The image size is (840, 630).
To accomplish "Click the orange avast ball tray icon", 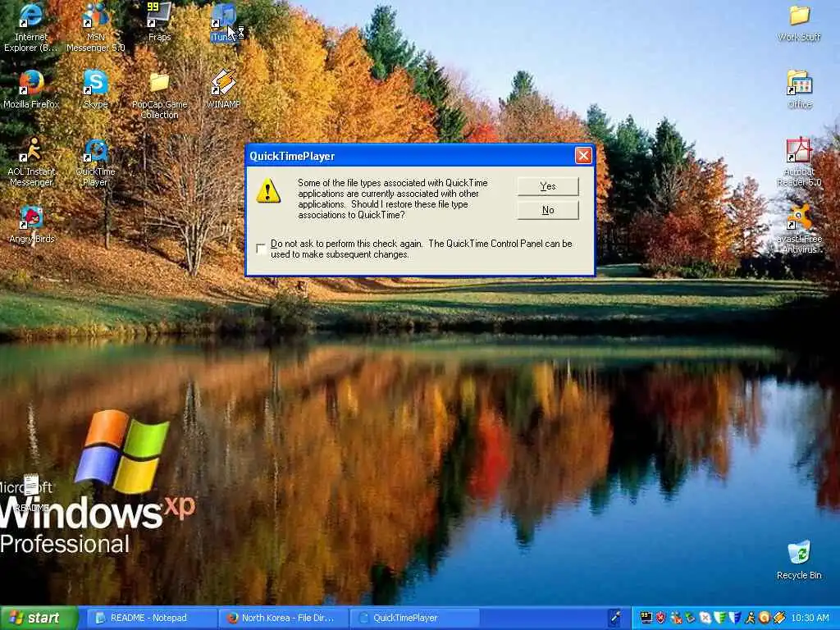I will pos(764,618).
